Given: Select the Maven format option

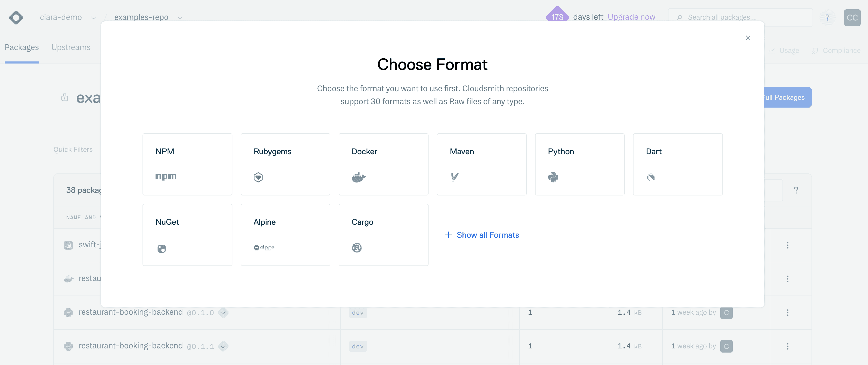Looking at the screenshot, I should [x=481, y=164].
